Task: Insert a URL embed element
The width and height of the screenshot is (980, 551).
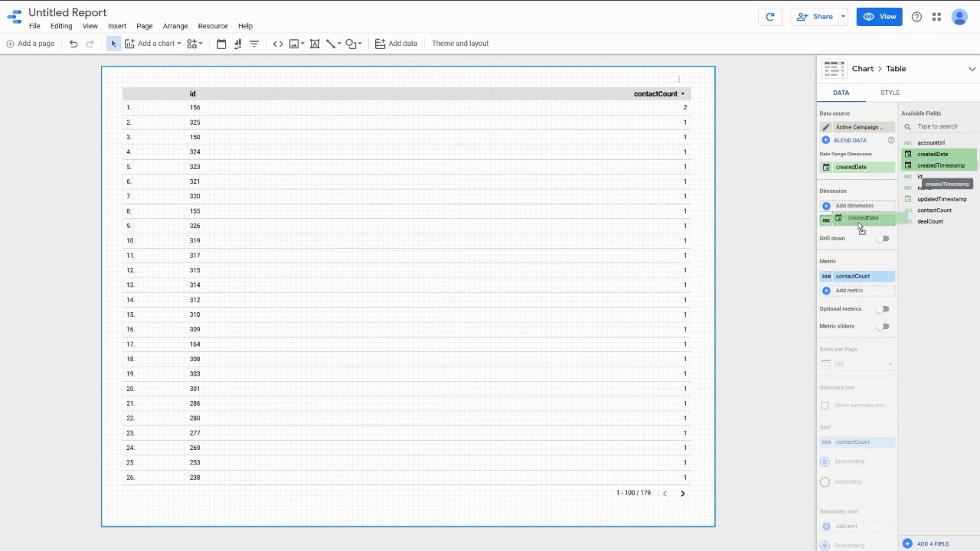Action: pyautogui.click(x=278, y=44)
